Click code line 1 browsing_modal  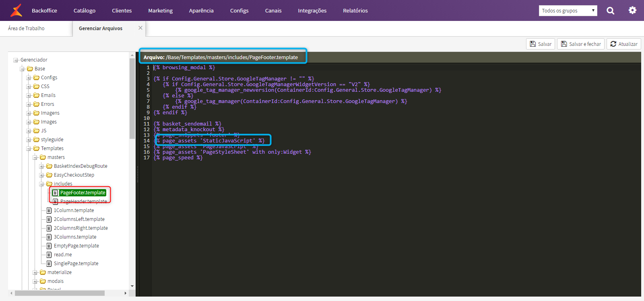184,68
